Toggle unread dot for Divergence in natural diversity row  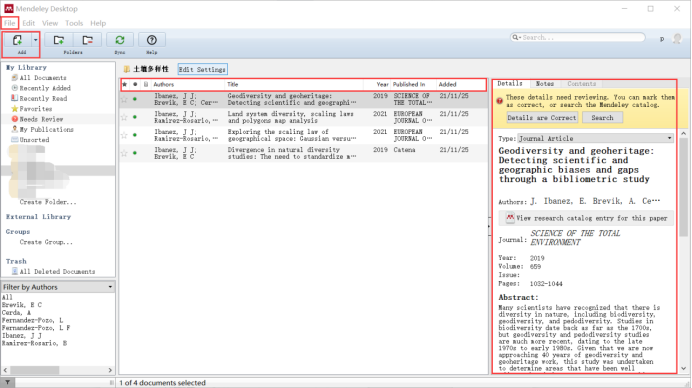135,153
